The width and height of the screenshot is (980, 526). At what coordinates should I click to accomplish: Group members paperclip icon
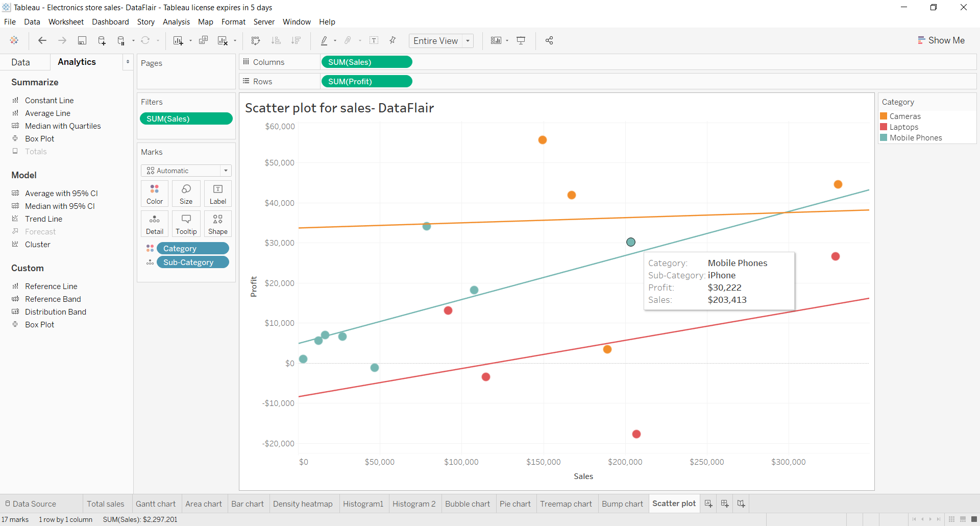click(x=348, y=40)
